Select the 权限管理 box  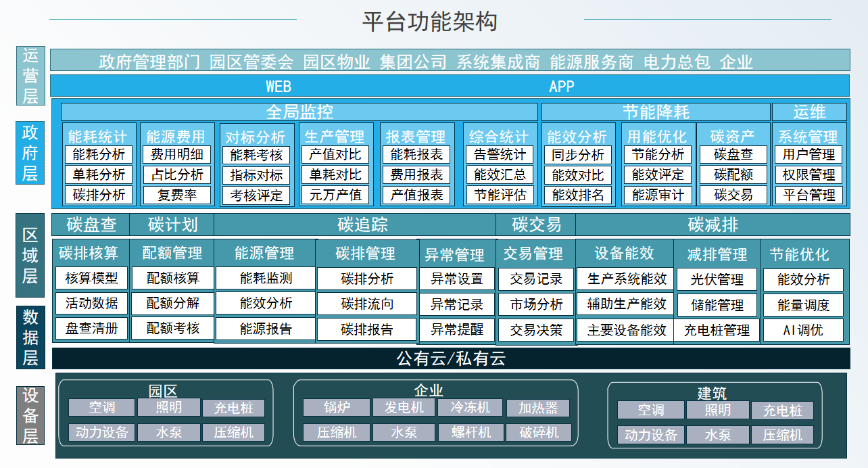pos(809,174)
